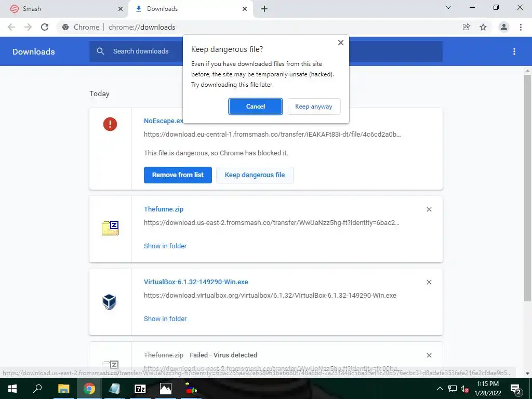Remove VirtualBox entry from the list
532x399 pixels.
coord(429,282)
